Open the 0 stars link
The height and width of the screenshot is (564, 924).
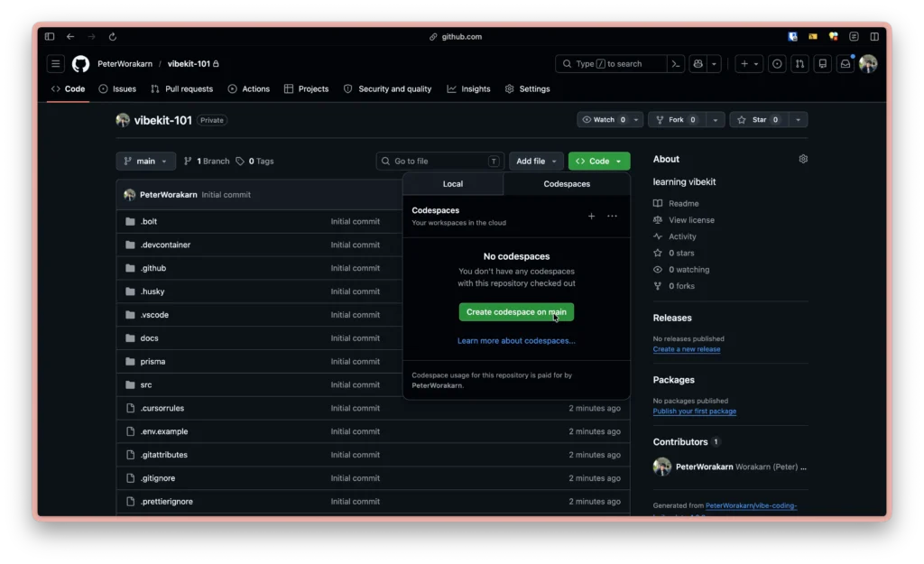673,253
